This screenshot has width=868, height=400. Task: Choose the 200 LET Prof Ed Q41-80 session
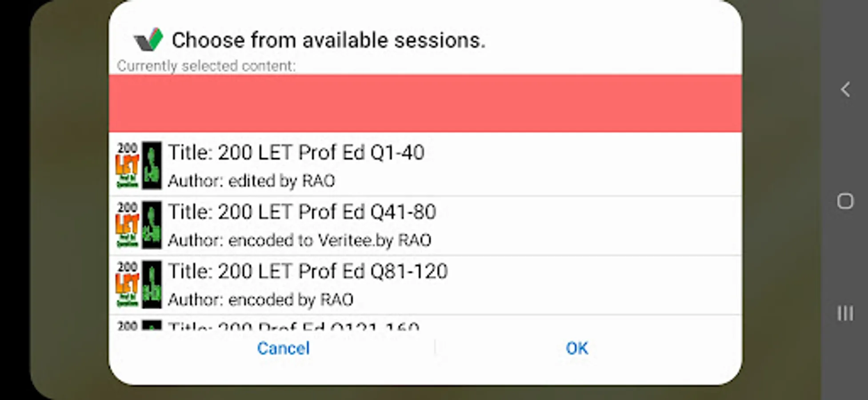point(302,212)
